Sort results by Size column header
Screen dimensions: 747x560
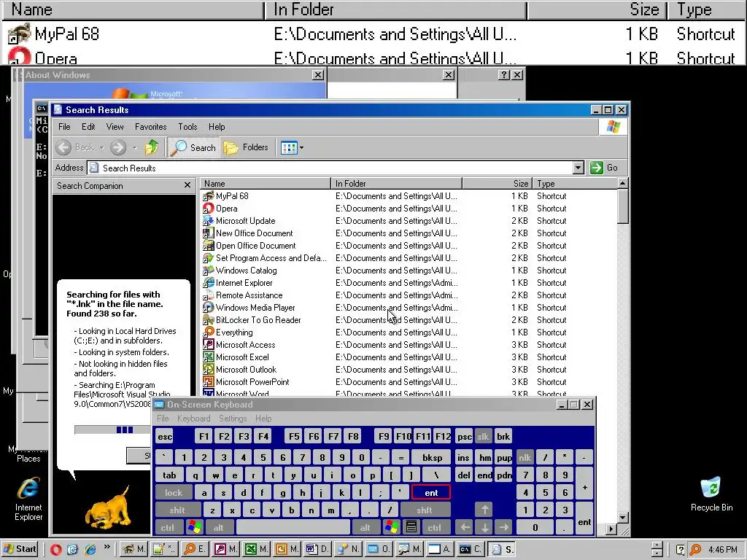(497, 183)
